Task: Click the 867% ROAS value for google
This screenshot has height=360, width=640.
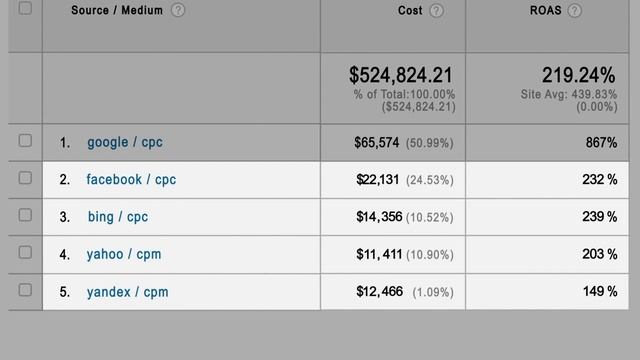Action: coord(601,142)
